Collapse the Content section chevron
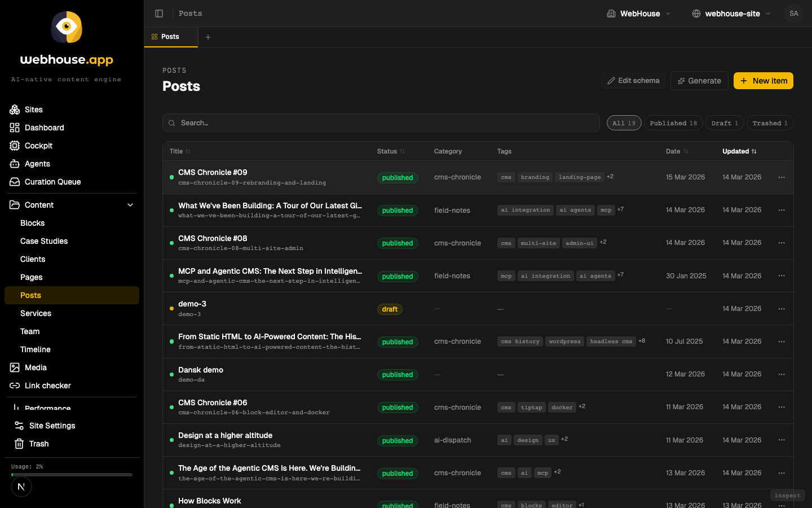This screenshot has height=508, width=812. coord(130,205)
